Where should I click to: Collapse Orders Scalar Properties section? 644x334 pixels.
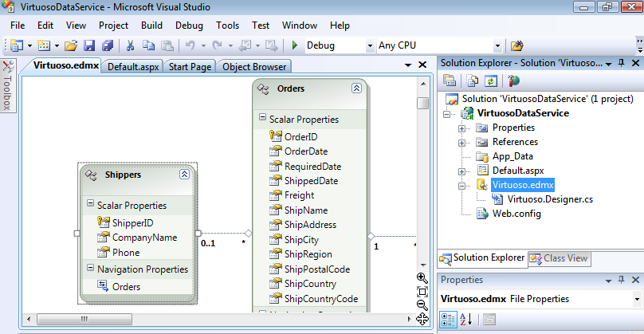pyautogui.click(x=262, y=117)
